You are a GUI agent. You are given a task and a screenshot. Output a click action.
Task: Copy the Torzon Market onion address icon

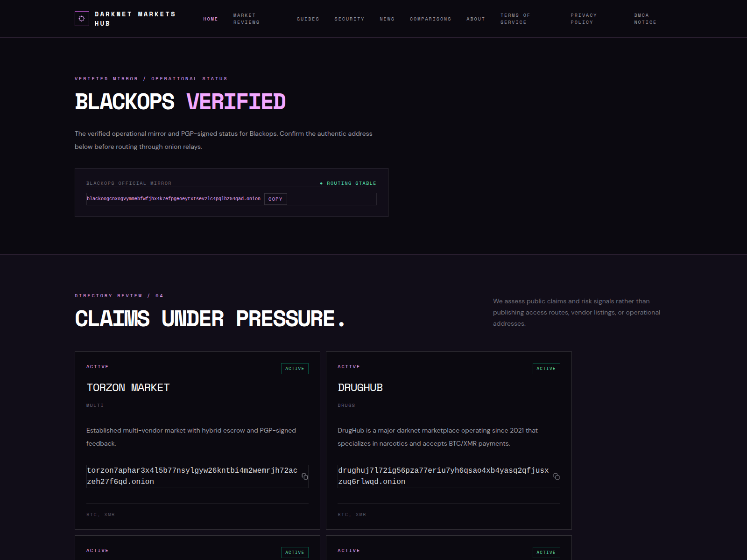[305, 476]
